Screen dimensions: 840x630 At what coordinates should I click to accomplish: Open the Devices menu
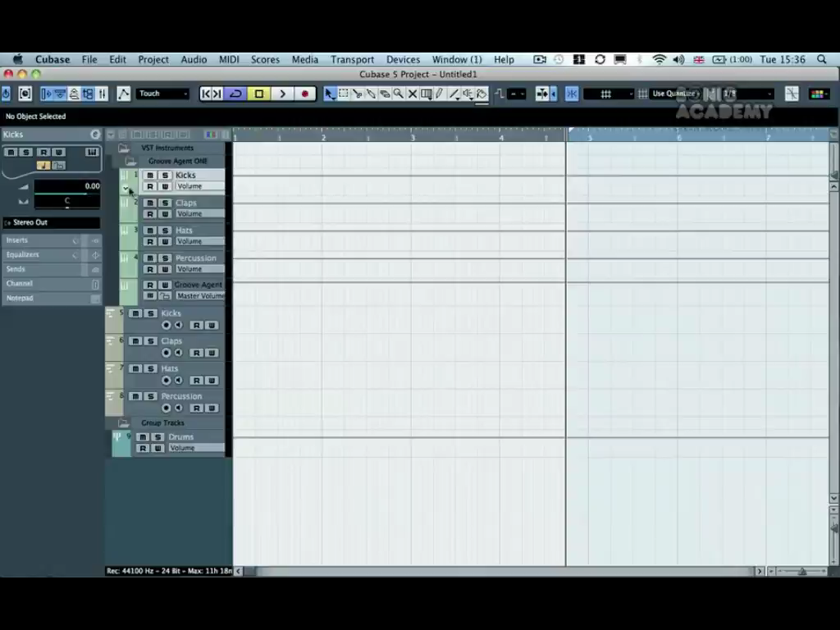[x=403, y=59]
